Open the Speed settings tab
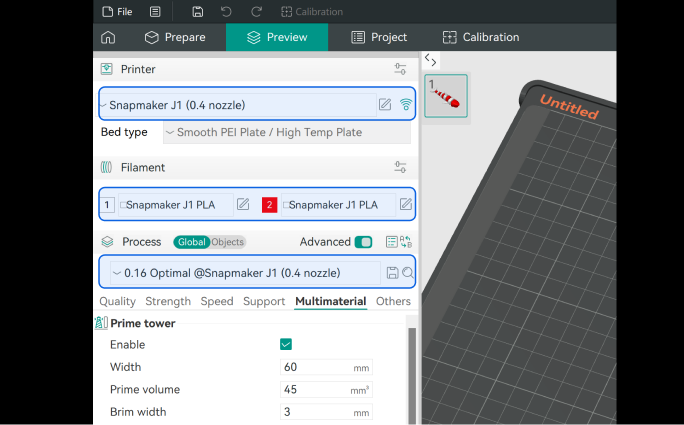Image resolution: width=684 pixels, height=425 pixels. coord(217,302)
